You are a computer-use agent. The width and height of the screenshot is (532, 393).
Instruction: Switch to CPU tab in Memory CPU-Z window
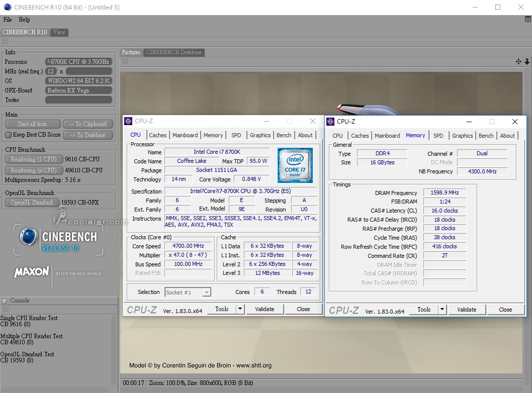[x=337, y=136]
